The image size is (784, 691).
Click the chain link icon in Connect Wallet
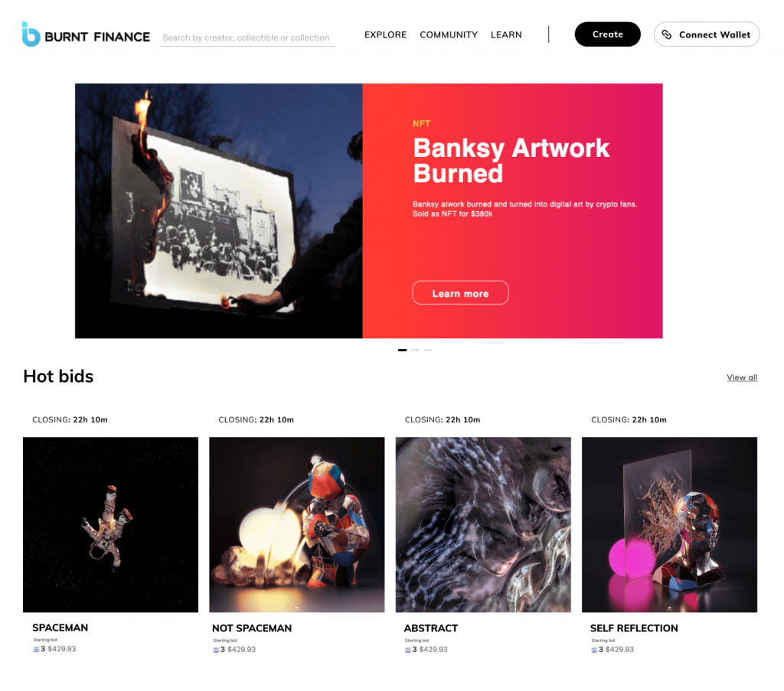coord(667,34)
